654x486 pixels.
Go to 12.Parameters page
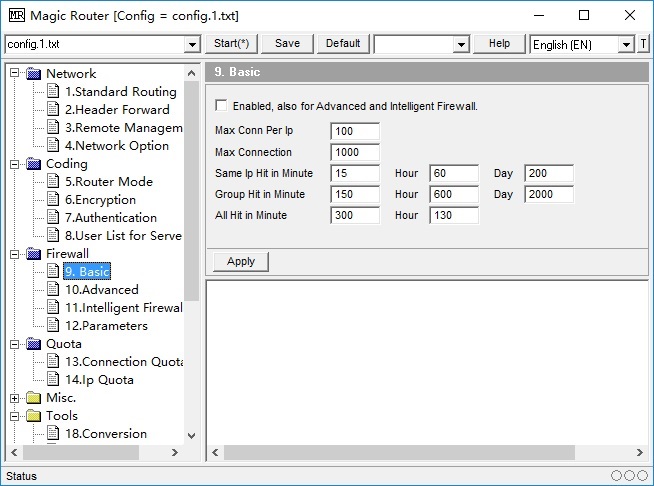(x=106, y=325)
